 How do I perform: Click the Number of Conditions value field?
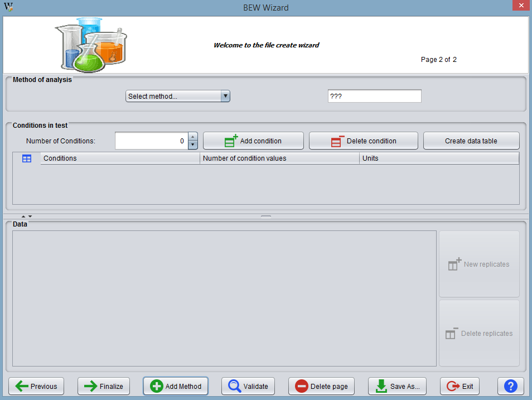(151, 141)
